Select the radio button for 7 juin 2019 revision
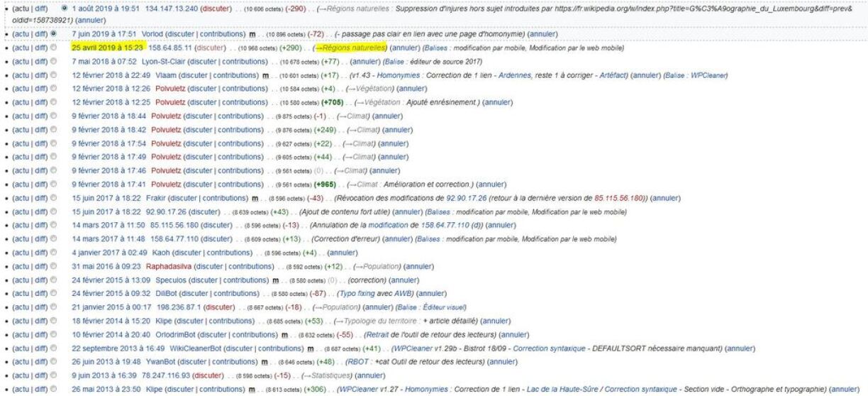This screenshot has height=396, width=868. (53, 33)
